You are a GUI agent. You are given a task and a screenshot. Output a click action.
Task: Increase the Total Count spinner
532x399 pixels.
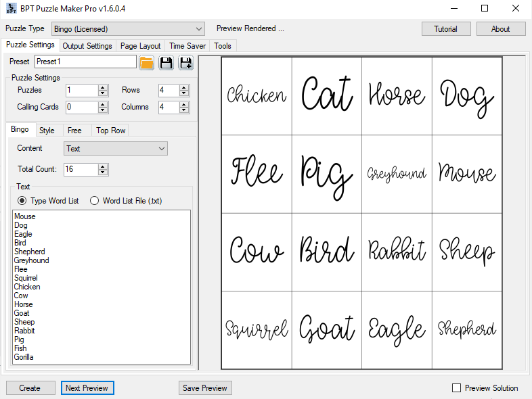point(102,167)
